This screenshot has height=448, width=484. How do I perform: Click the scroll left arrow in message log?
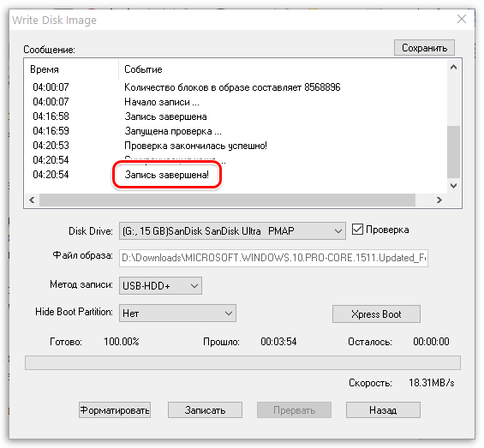click(x=32, y=200)
